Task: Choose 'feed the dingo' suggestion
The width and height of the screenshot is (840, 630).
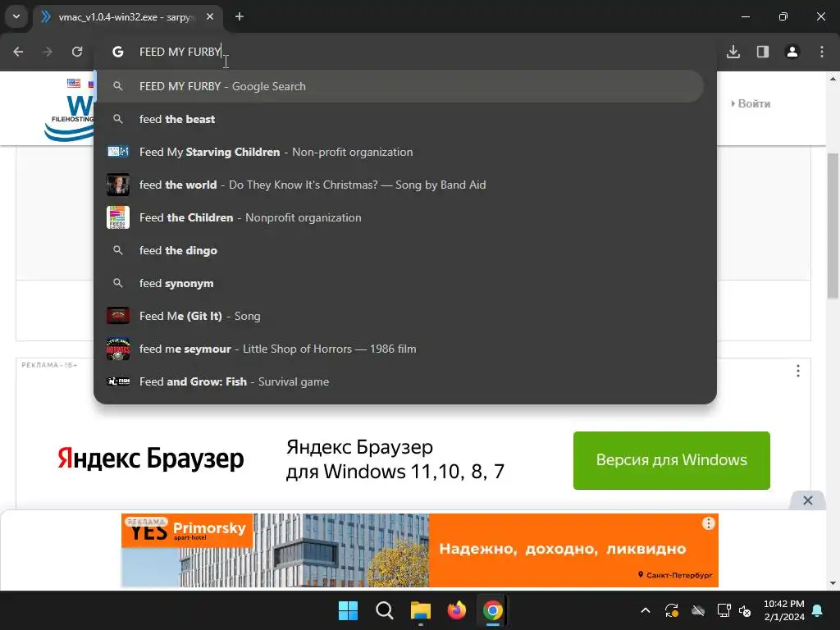Action: tap(399, 250)
